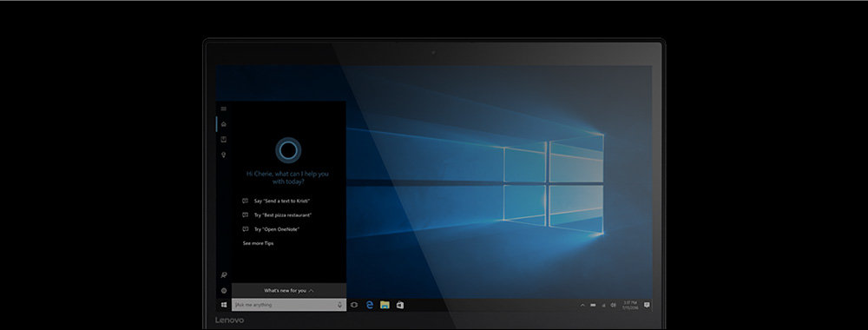Expand the "What's new for you" panel
The height and width of the screenshot is (330, 868).
pos(289,290)
